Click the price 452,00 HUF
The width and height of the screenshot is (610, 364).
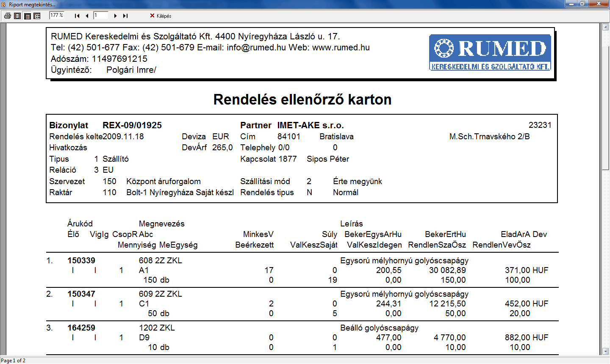pyautogui.click(x=527, y=303)
